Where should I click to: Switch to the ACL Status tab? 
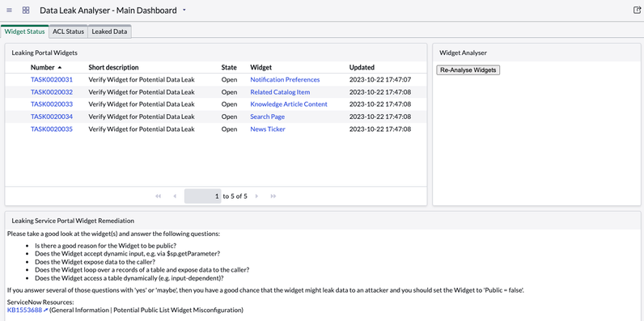pos(68,32)
